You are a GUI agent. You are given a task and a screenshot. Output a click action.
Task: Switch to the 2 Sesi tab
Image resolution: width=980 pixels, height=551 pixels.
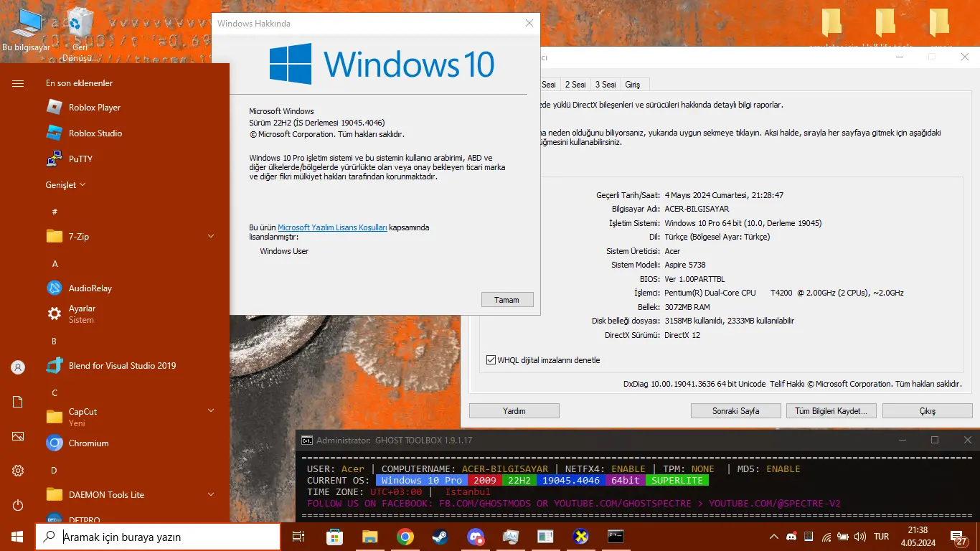coord(575,85)
